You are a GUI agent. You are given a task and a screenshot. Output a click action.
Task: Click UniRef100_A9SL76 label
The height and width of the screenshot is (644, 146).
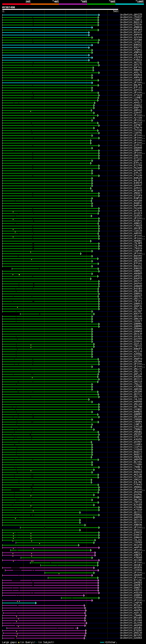(x=131, y=72)
